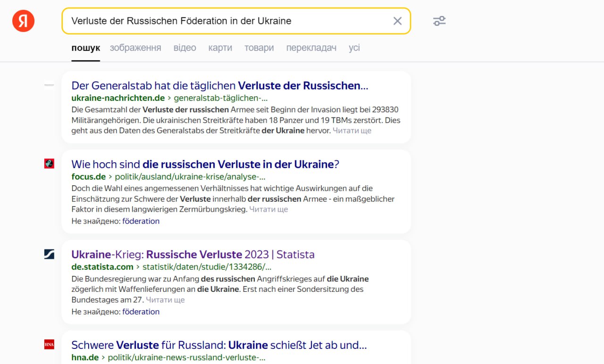The width and height of the screenshot is (604, 364).
Task: Switch to відео tab
Action: pos(185,48)
